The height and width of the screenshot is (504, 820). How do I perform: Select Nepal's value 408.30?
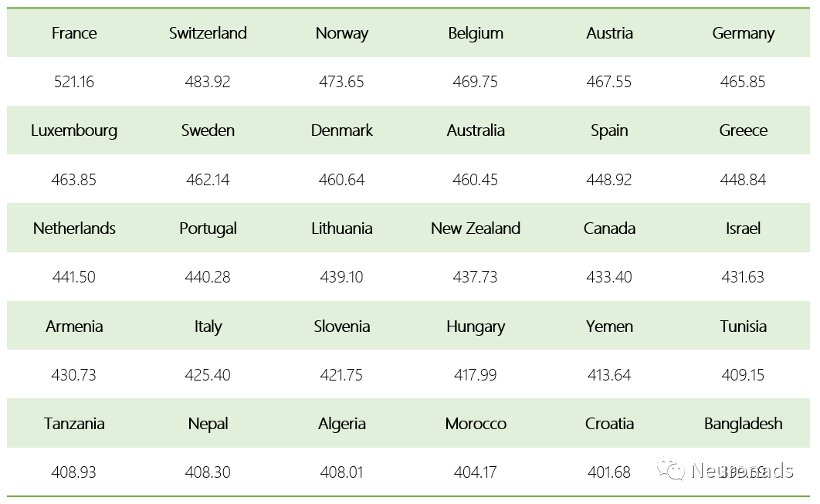pos(208,472)
